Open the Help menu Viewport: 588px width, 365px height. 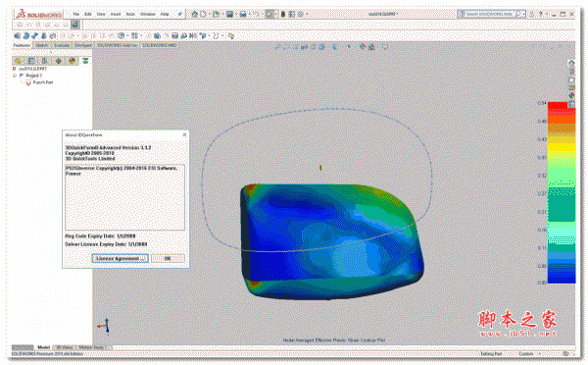click(165, 15)
